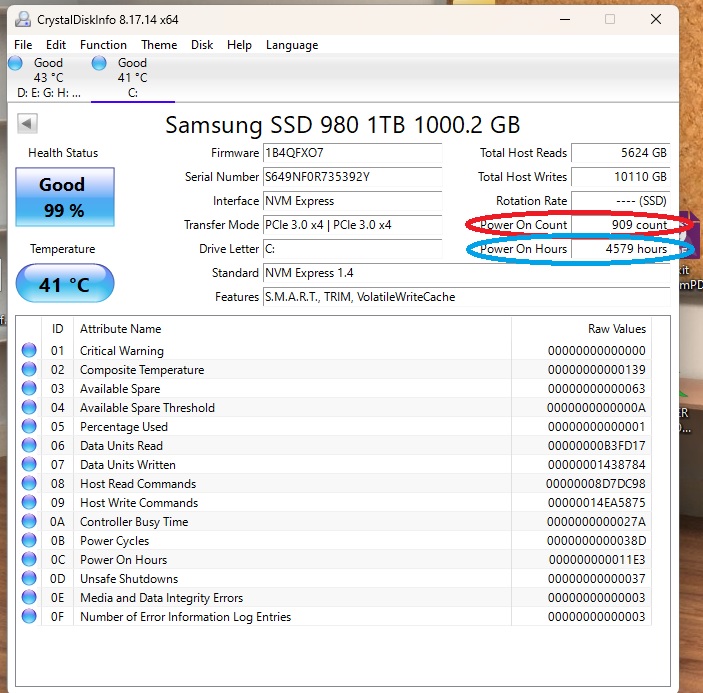
Task: Click the Features field
Action: tap(466, 297)
